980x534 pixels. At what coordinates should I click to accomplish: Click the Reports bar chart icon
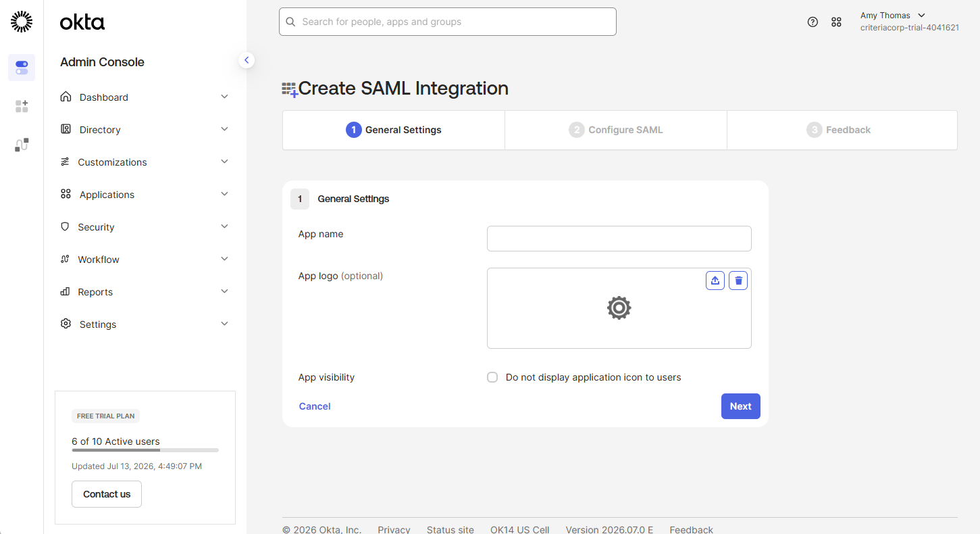click(x=65, y=291)
